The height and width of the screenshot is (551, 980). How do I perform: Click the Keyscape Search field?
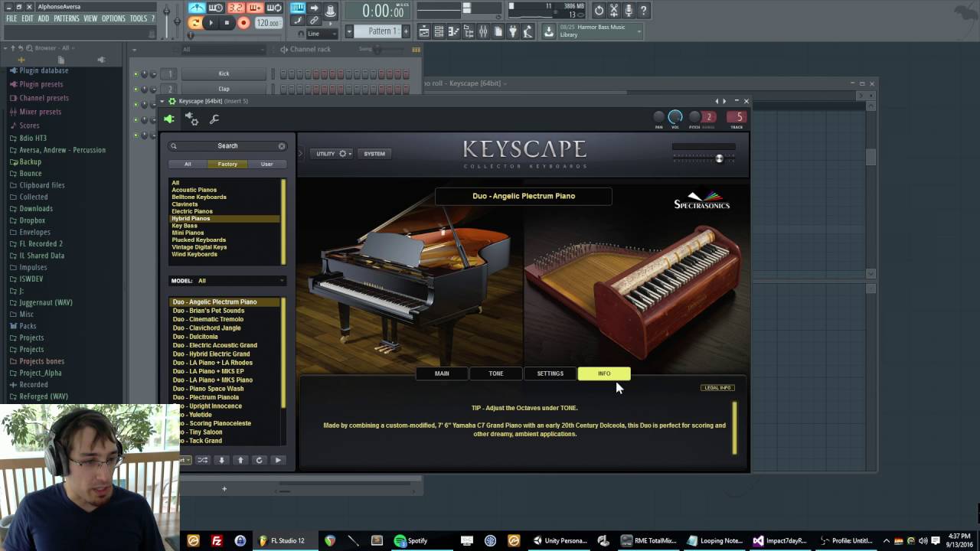(x=227, y=145)
